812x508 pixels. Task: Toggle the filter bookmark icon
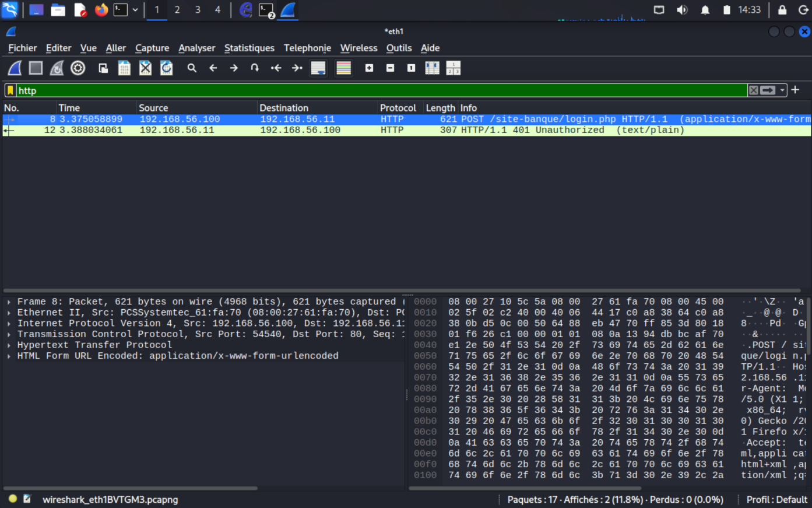(9, 90)
